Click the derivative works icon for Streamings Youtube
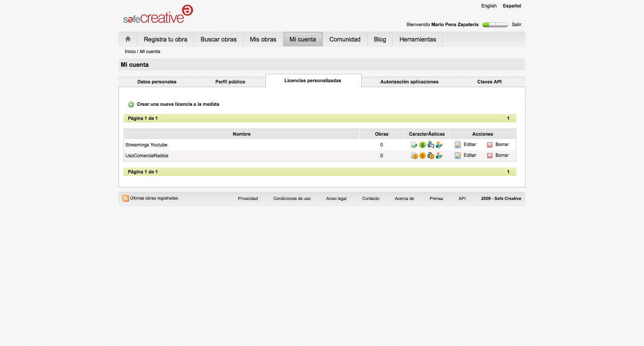Viewport: 644px width, 346px height. [x=430, y=145]
